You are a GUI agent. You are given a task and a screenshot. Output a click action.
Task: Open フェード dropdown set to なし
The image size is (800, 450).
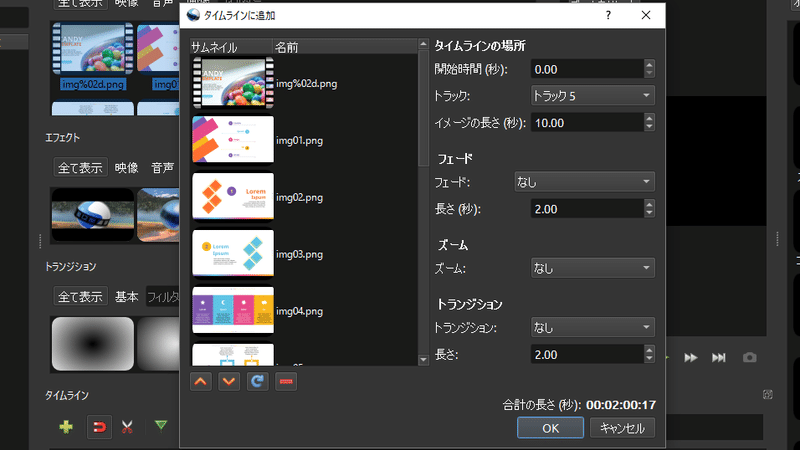585,182
